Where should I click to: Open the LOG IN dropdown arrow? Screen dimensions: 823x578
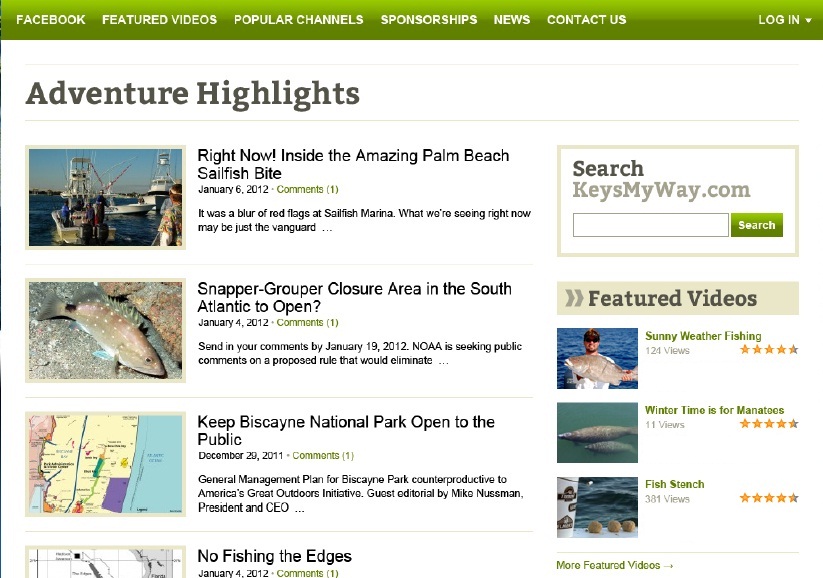pyautogui.click(x=808, y=20)
